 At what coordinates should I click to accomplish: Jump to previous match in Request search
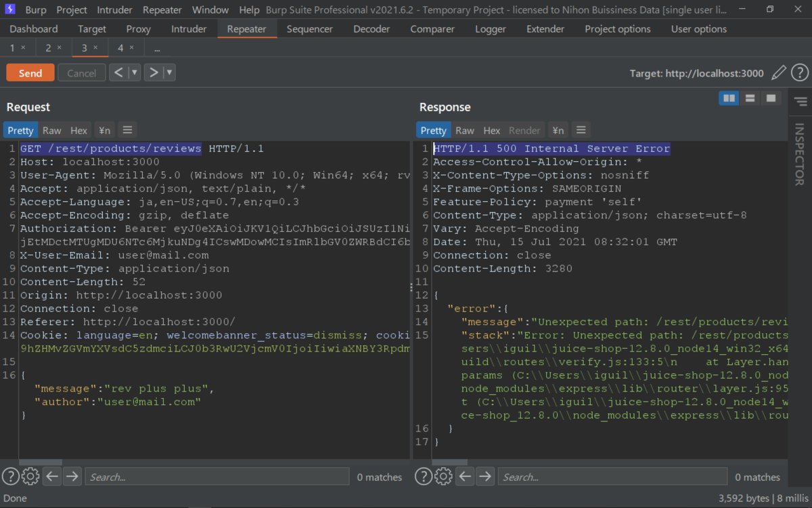pos(52,476)
